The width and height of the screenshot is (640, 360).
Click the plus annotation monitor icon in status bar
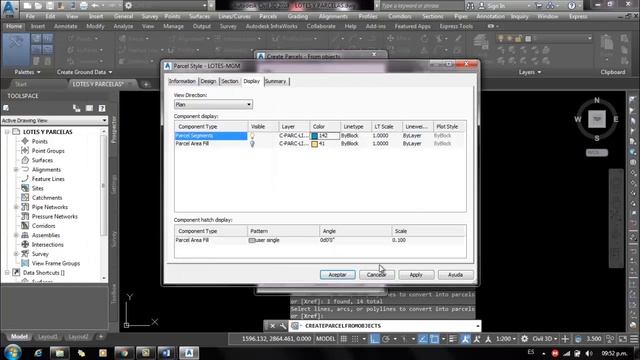(565, 339)
